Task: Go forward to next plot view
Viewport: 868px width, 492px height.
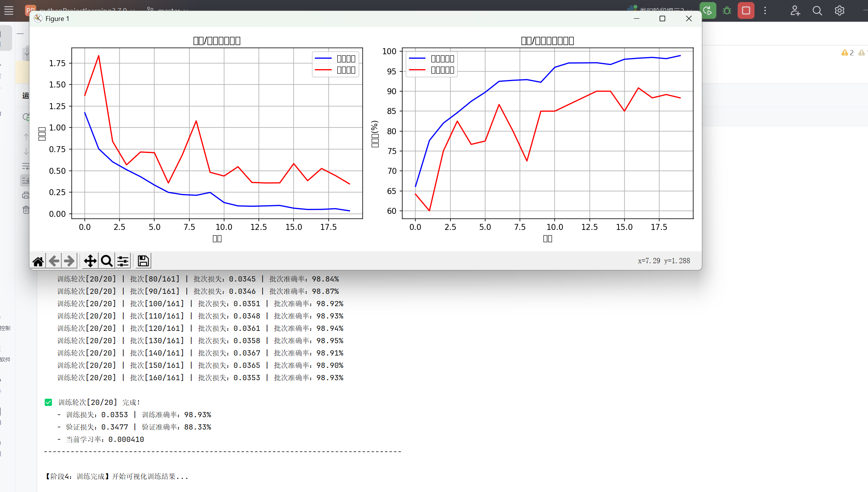Action: [69, 261]
